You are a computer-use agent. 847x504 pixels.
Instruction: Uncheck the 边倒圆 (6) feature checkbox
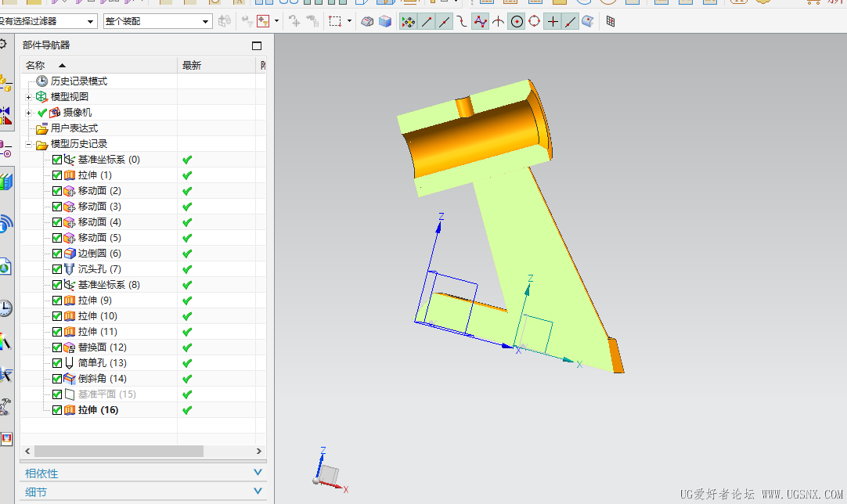coord(56,254)
